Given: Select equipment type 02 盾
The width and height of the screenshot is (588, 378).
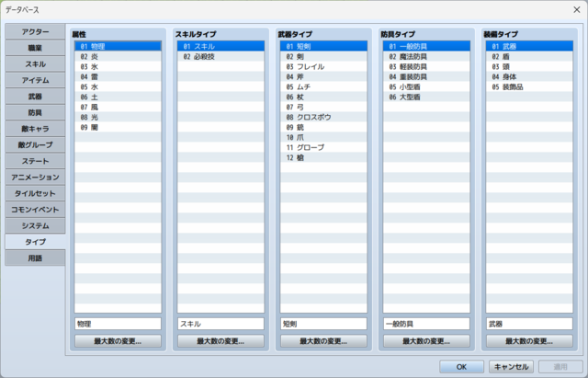Looking at the screenshot, I should pyautogui.click(x=529, y=56).
